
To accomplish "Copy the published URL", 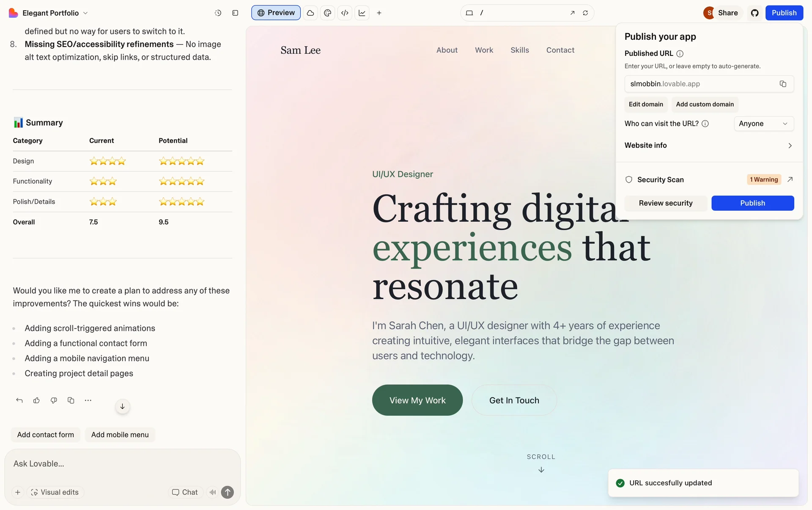I will (783, 84).
